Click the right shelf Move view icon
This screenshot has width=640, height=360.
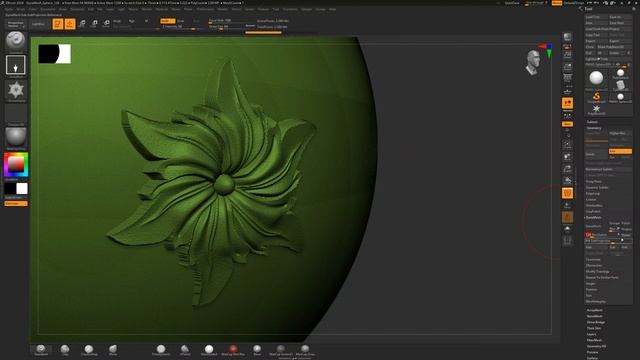pos(567,156)
